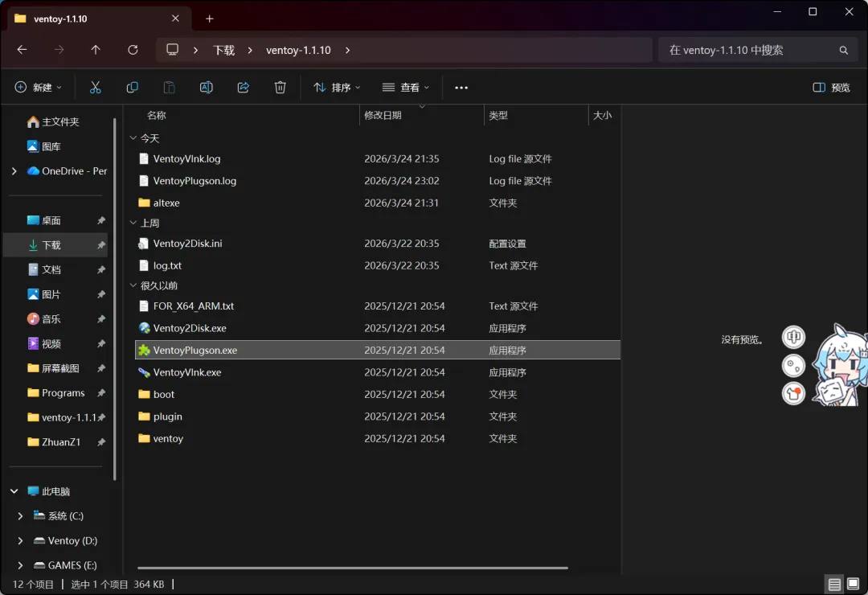Click the Downloads (下载) breadcrumb
868x595 pixels.
224,51
